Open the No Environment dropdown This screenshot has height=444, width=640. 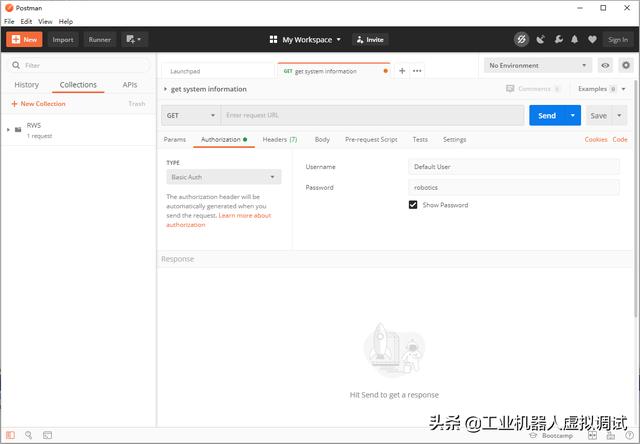point(538,65)
